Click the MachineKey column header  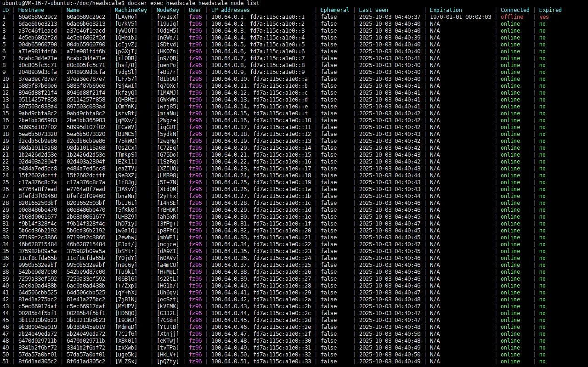click(x=131, y=10)
